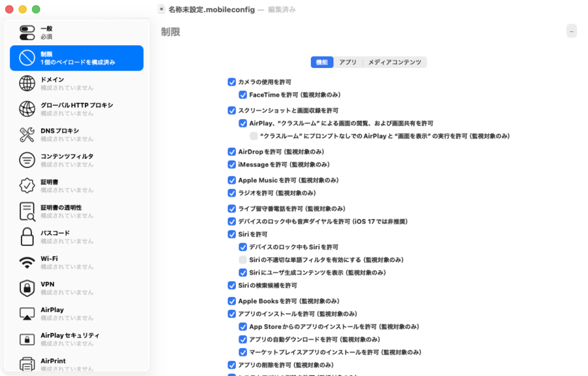This screenshot has height=376, width=588.
Task: Open グローバルHTTPプロキシ globe icon
Action: pyautogui.click(x=27, y=109)
